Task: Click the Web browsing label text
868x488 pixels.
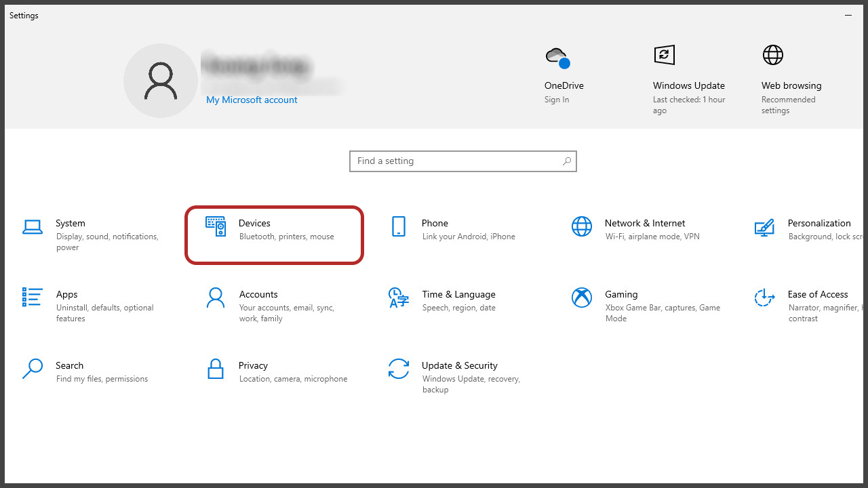Action: pos(791,85)
